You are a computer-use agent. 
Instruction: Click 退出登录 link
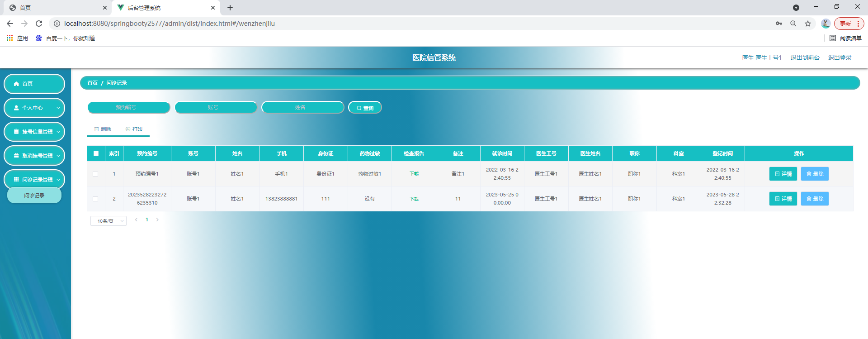(x=840, y=57)
